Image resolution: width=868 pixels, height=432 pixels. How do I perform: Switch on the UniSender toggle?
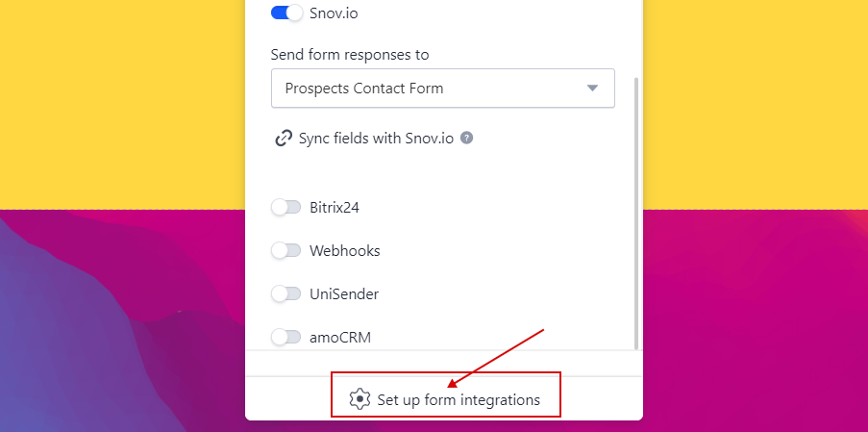point(286,293)
